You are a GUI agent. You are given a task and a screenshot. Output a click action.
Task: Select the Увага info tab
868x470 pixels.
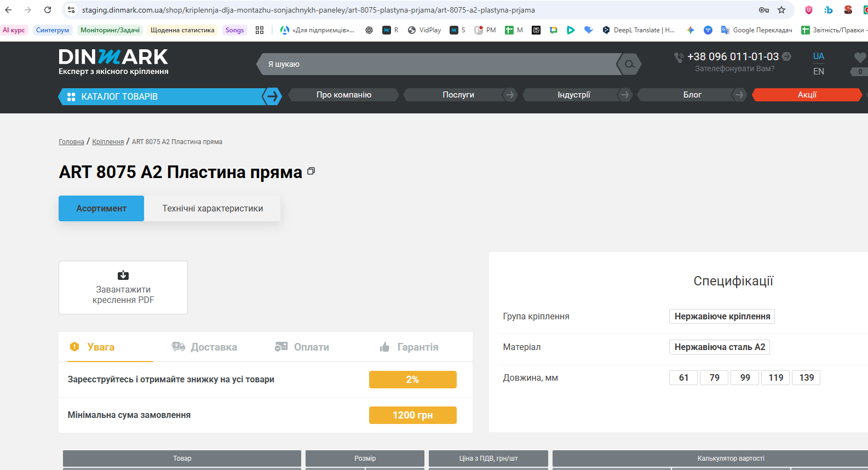point(101,347)
